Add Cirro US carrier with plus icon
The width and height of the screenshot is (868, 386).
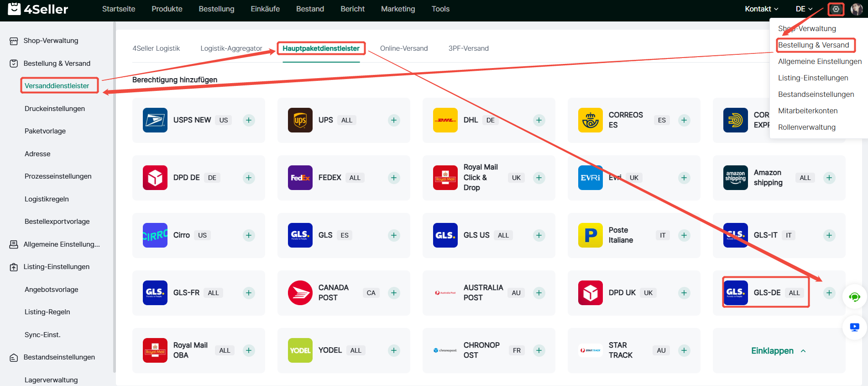pyautogui.click(x=249, y=235)
